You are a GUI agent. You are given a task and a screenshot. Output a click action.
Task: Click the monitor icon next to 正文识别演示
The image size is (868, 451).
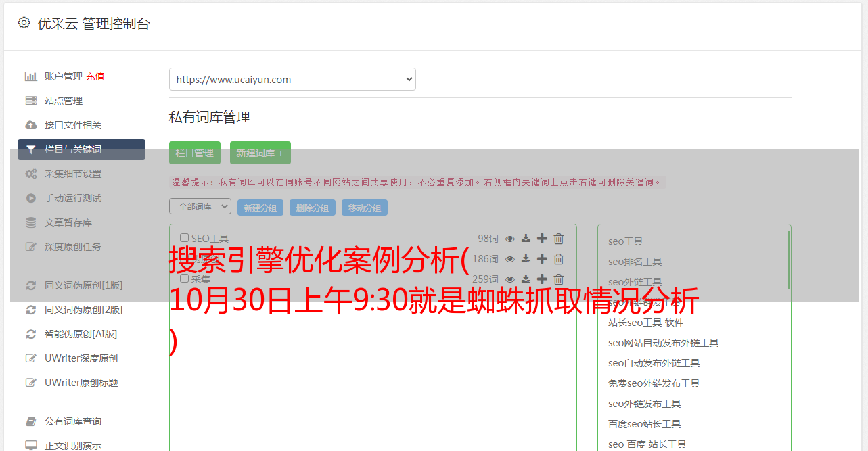tap(31, 446)
